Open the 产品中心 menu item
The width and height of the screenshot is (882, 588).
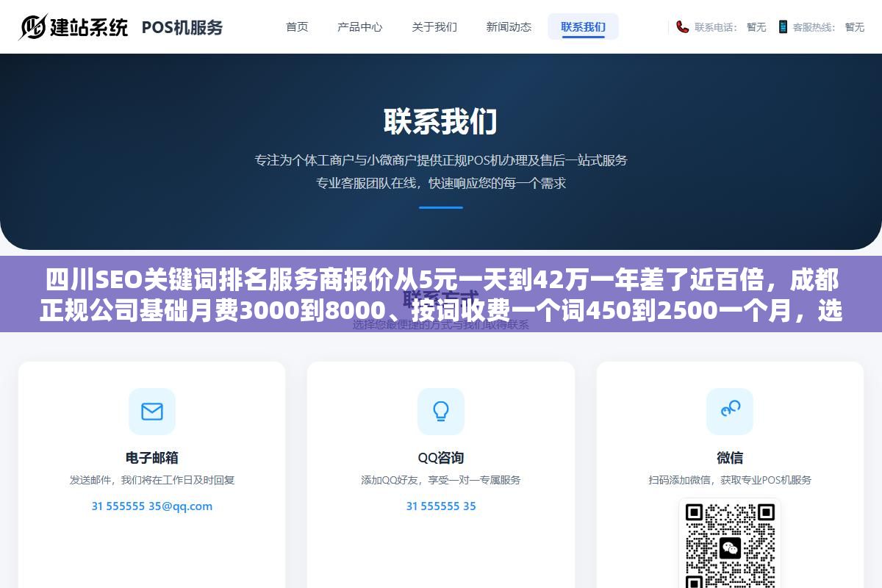pyautogui.click(x=360, y=27)
